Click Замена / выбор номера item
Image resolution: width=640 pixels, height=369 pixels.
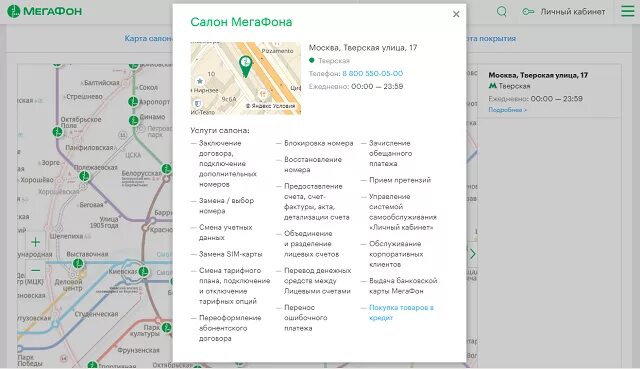click(x=226, y=206)
